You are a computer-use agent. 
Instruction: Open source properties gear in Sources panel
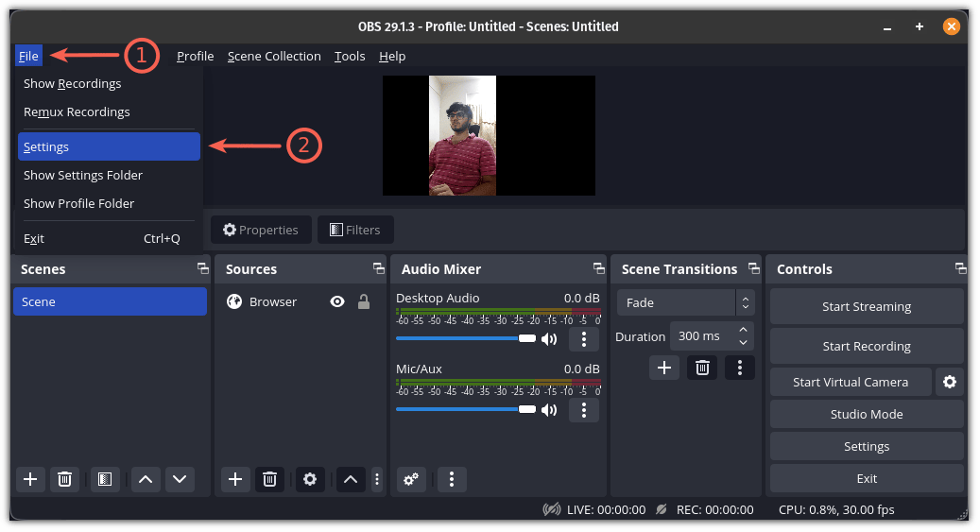(310, 479)
